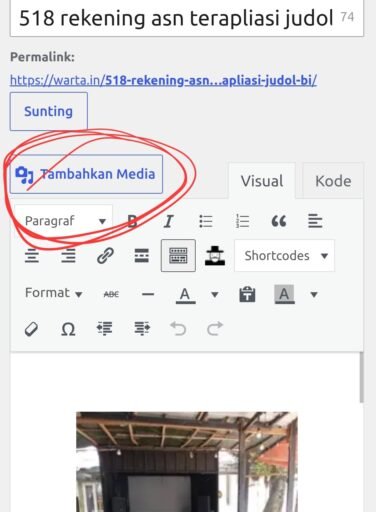Open the Shortcodes dropdown
Screen dimensions: 376x512
pos(284,256)
